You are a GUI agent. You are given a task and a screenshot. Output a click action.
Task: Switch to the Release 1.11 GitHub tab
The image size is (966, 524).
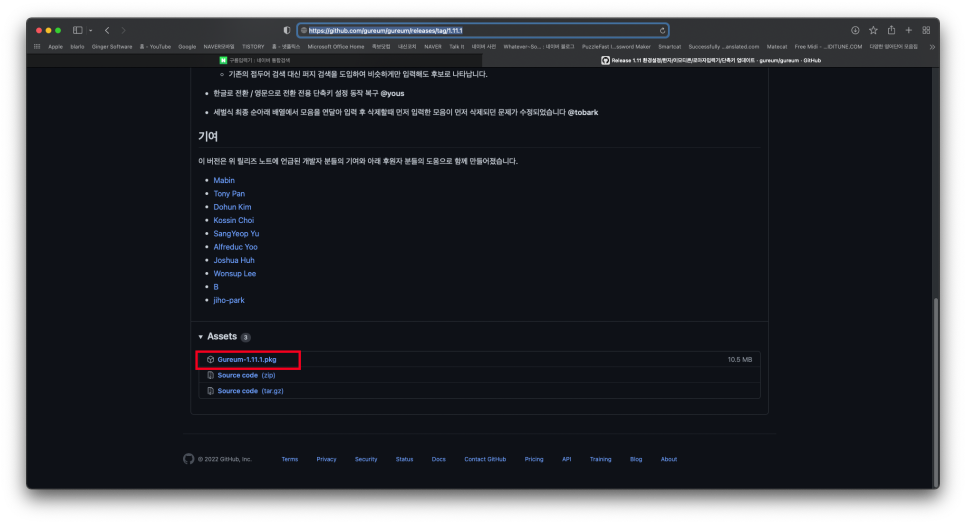pyautogui.click(x=711, y=60)
